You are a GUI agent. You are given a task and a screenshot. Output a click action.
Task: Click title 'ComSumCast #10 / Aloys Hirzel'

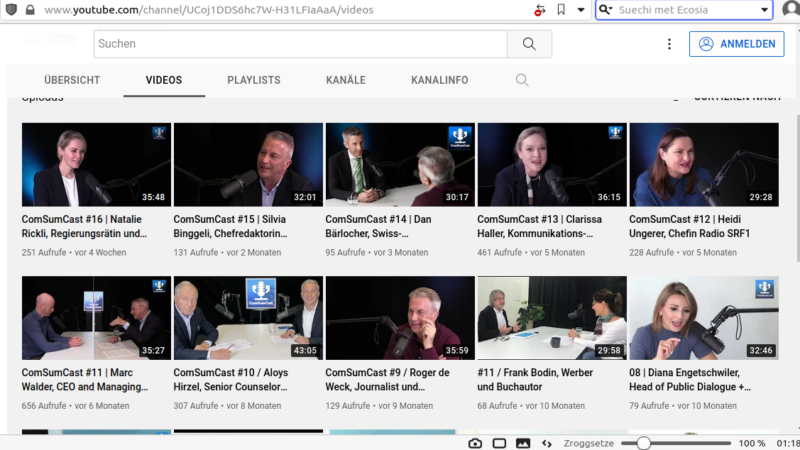(231, 380)
